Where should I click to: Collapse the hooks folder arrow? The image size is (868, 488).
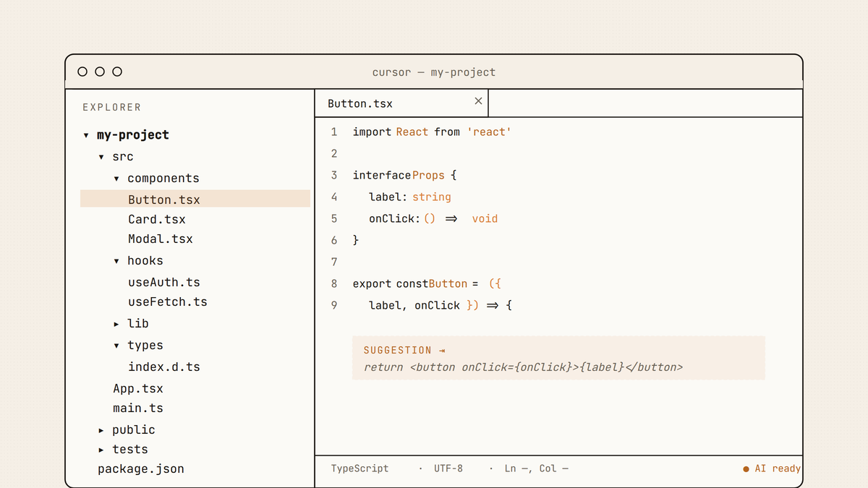pyautogui.click(x=116, y=261)
